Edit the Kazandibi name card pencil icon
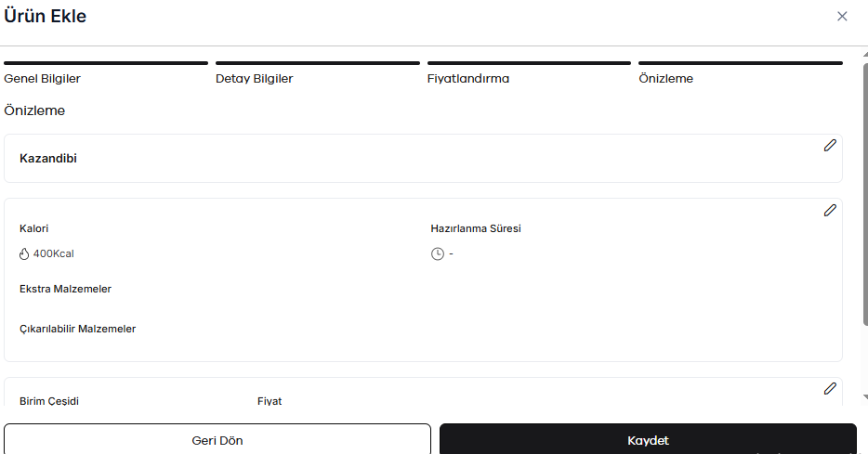868x454 pixels. (830, 146)
